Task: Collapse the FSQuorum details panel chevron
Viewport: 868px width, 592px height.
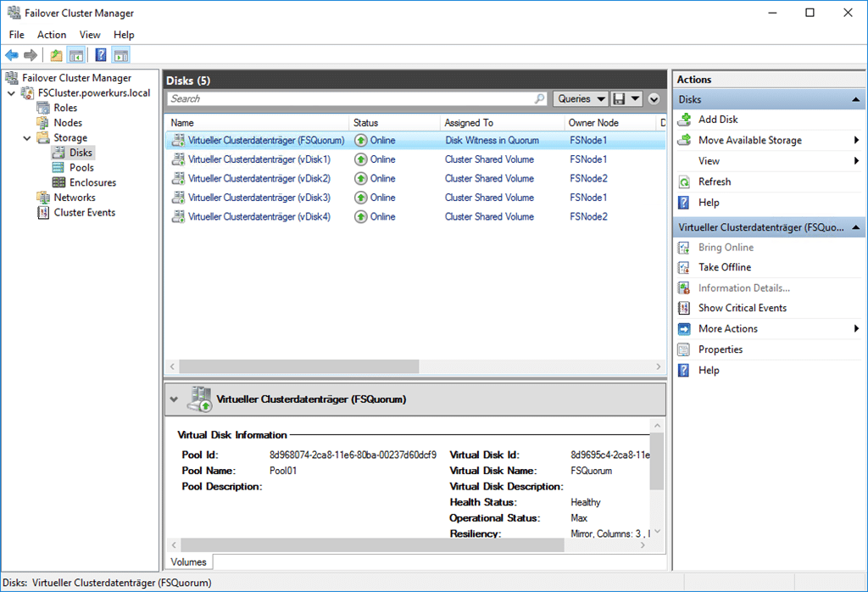Action: (174, 399)
